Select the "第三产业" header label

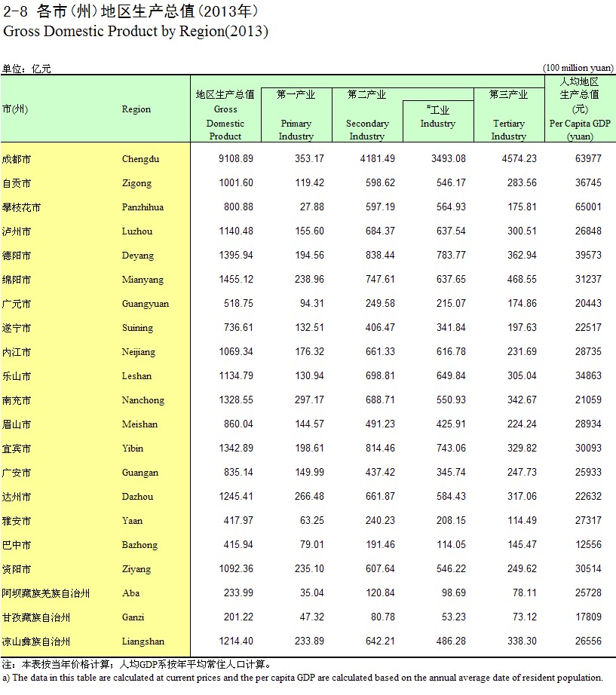pyautogui.click(x=509, y=94)
